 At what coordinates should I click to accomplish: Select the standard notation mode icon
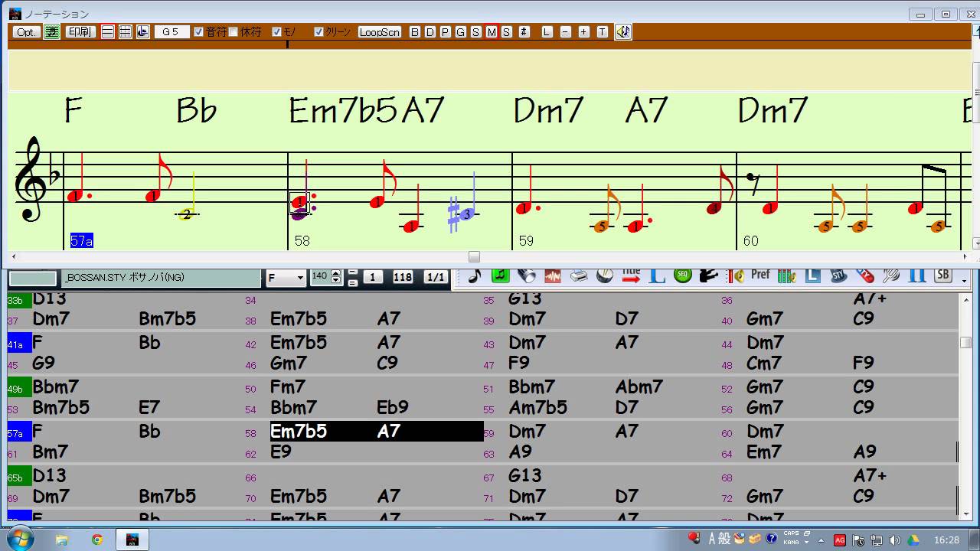click(108, 32)
